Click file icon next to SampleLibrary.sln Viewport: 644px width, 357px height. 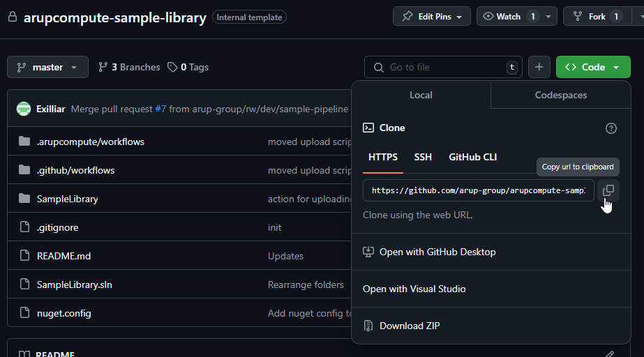(x=24, y=284)
